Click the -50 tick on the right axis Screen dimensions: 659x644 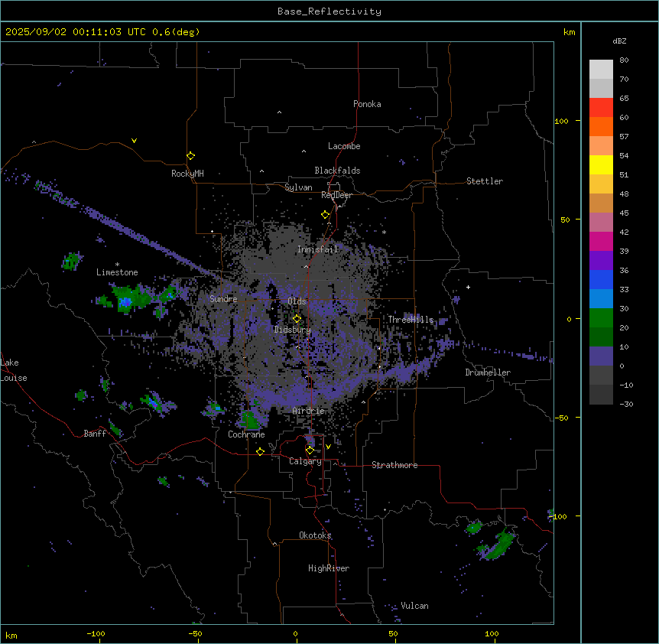pyautogui.click(x=561, y=418)
